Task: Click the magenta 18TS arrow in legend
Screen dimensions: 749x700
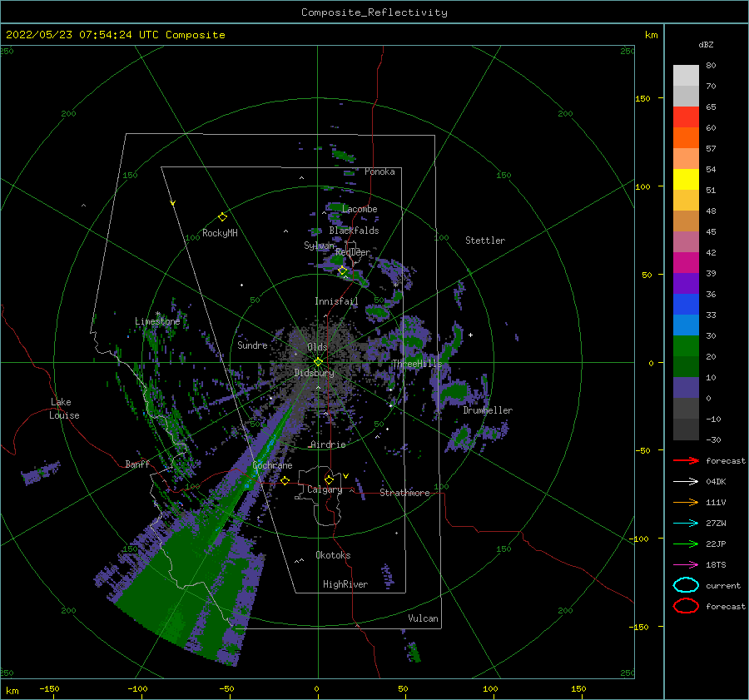Action: (x=686, y=565)
